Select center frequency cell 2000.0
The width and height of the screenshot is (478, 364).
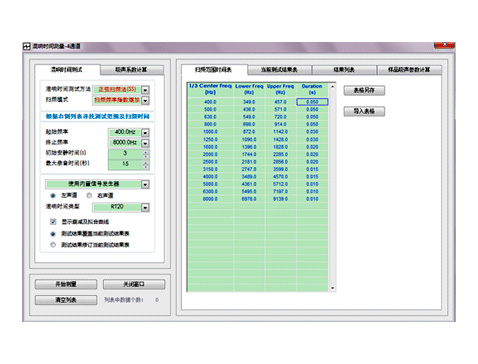pos(210,154)
